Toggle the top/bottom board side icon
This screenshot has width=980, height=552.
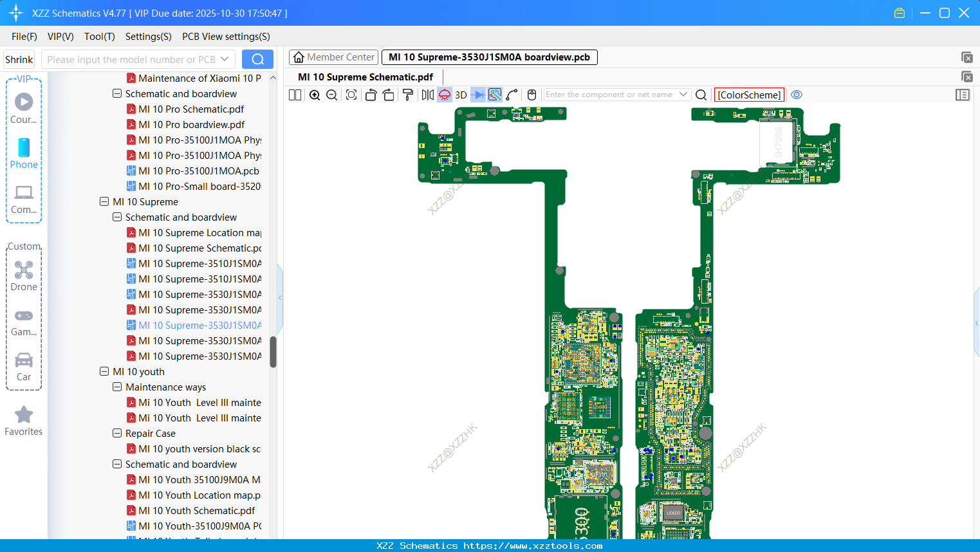444,95
